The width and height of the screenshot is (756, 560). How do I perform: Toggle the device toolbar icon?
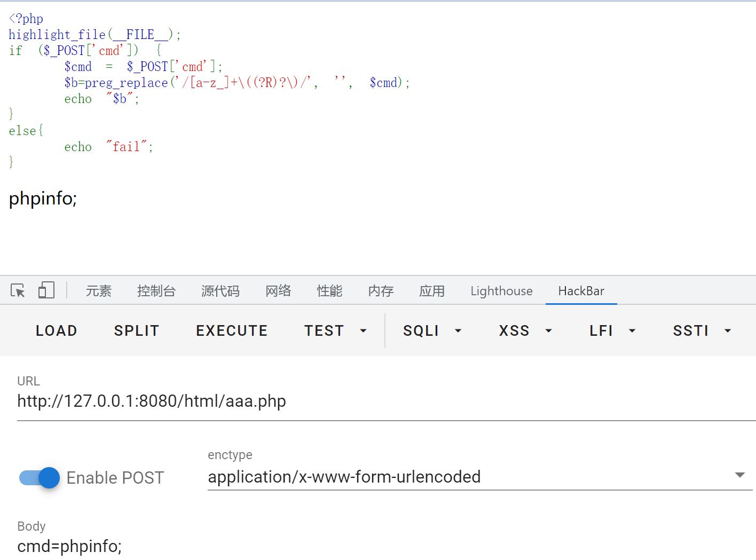(46, 290)
